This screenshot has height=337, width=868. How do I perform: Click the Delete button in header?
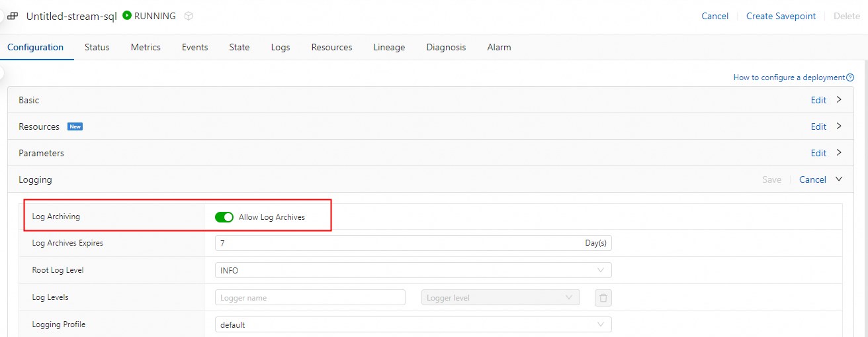[x=847, y=17]
